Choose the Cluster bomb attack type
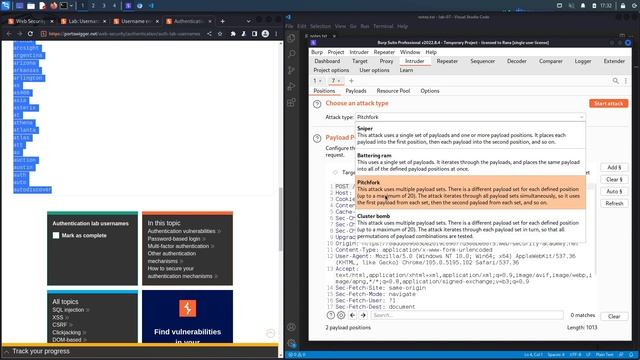This screenshot has height=360, width=640. (x=470, y=226)
